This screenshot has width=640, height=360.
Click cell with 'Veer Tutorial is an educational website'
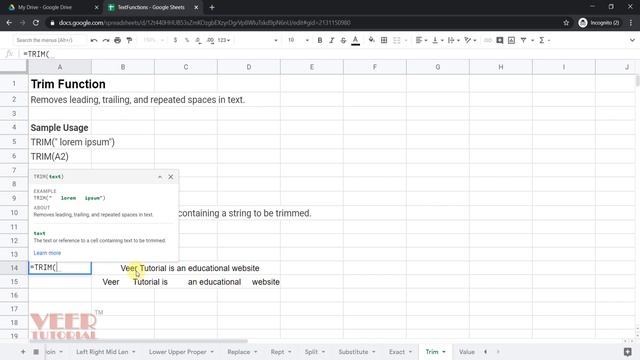point(190,268)
